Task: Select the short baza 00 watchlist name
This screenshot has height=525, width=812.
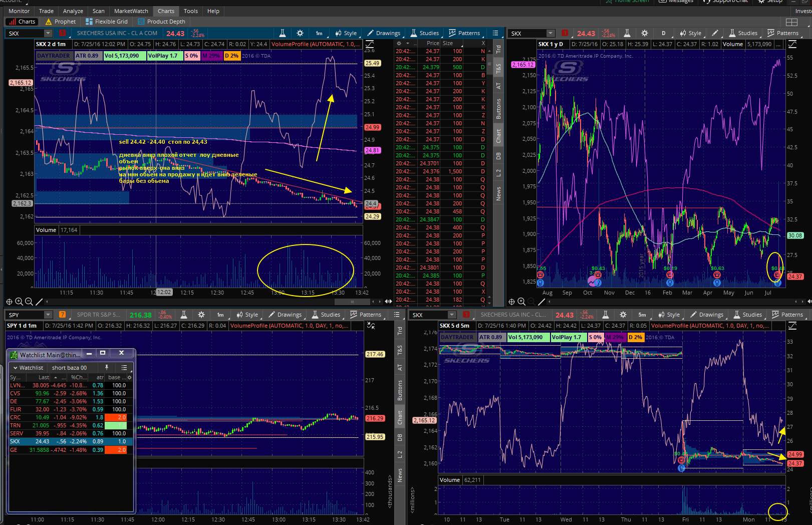Action: (69, 368)
